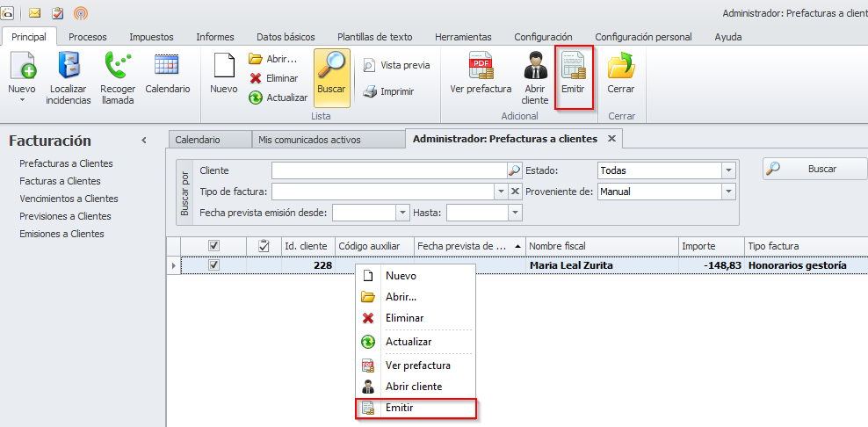The height and width of the screenshot is (427, 868).
Task: Click the blank page Nuevo icon in the Lista group
Action: [x=224, y=65]
